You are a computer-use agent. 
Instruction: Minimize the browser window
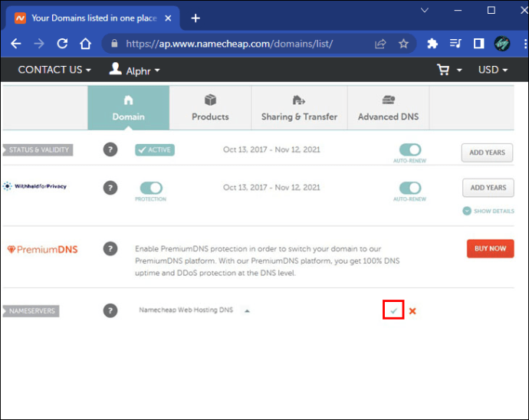(458, 11)
